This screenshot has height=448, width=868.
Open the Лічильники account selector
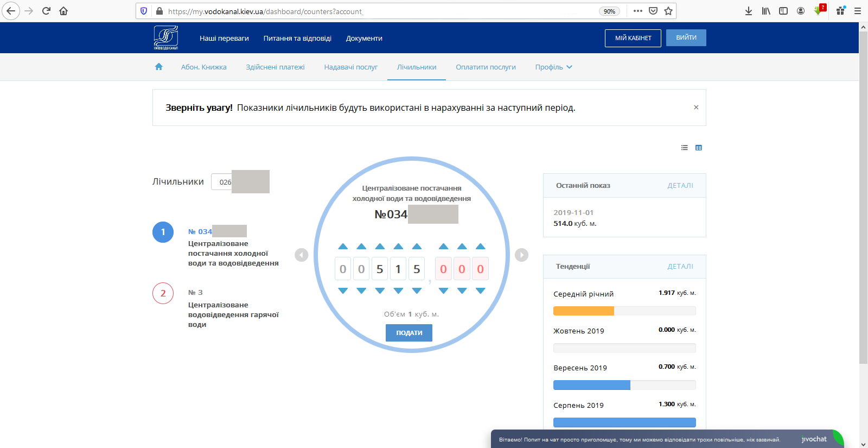[240, 182]
